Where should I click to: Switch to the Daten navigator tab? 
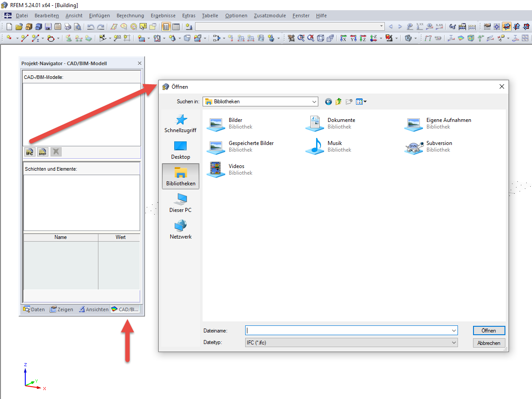point(34,309)
